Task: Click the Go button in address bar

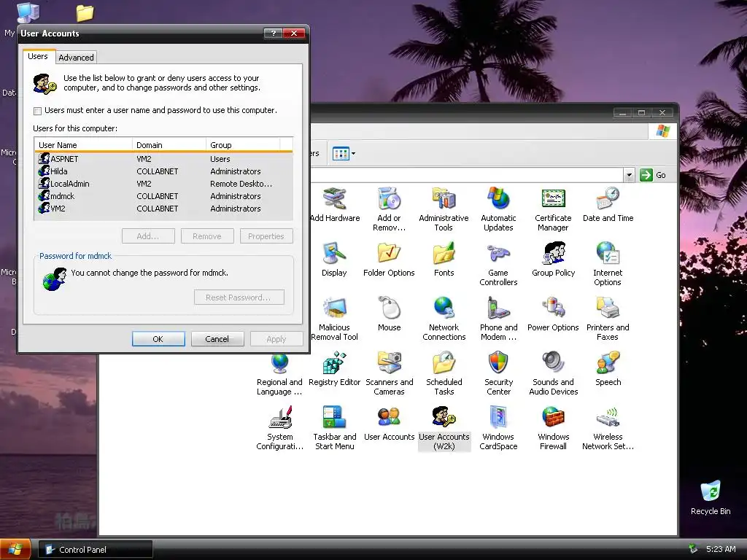Action: [x=653, y=175]
